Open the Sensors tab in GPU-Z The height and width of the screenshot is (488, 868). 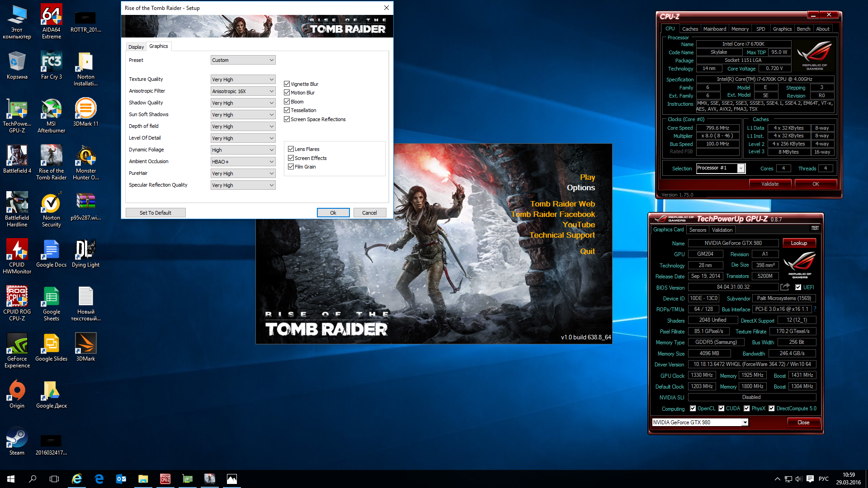click(x=698, y=230)
